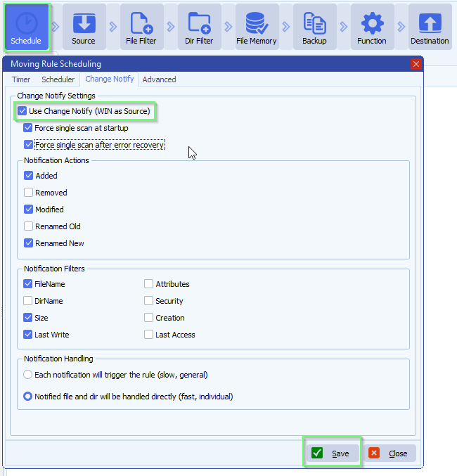Screen dimensions: 457x476
Task: Open the Source step icon
Action: point(84,27)
